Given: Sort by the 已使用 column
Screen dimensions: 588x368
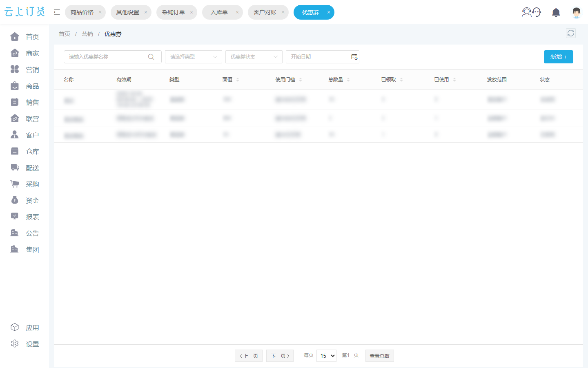Looking at the screenshot, I should [454, 80].
